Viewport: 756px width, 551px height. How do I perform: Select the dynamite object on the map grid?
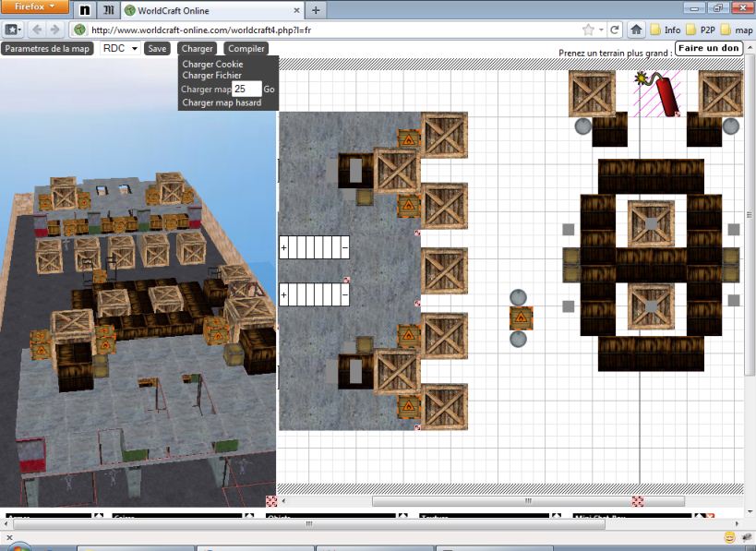click(658, 93)
